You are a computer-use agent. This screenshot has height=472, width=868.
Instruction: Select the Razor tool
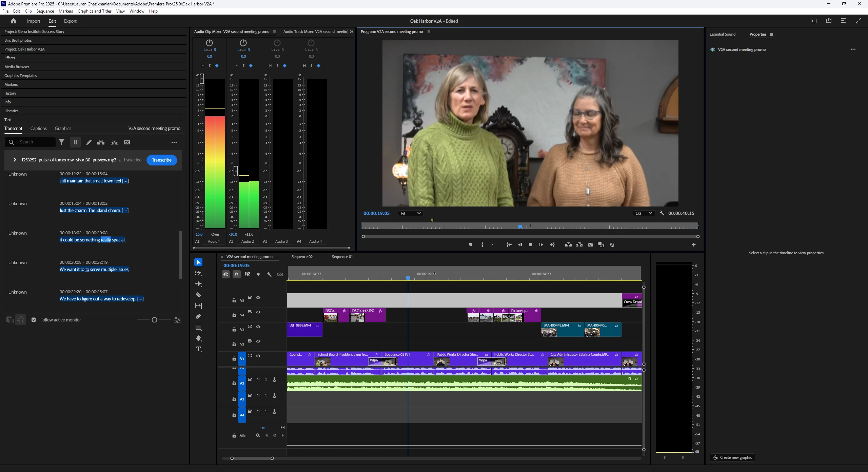pos(198,295)
